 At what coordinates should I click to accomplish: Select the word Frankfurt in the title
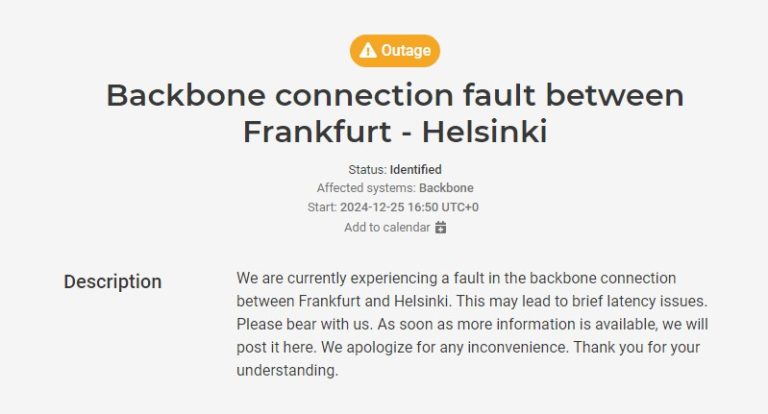point(317,131)
